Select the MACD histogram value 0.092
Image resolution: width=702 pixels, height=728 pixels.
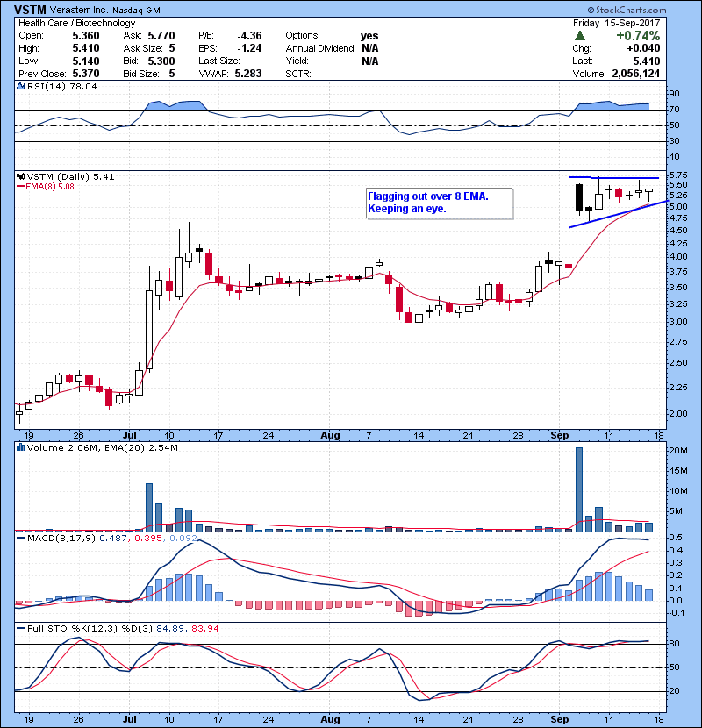(x=183, y=539)
